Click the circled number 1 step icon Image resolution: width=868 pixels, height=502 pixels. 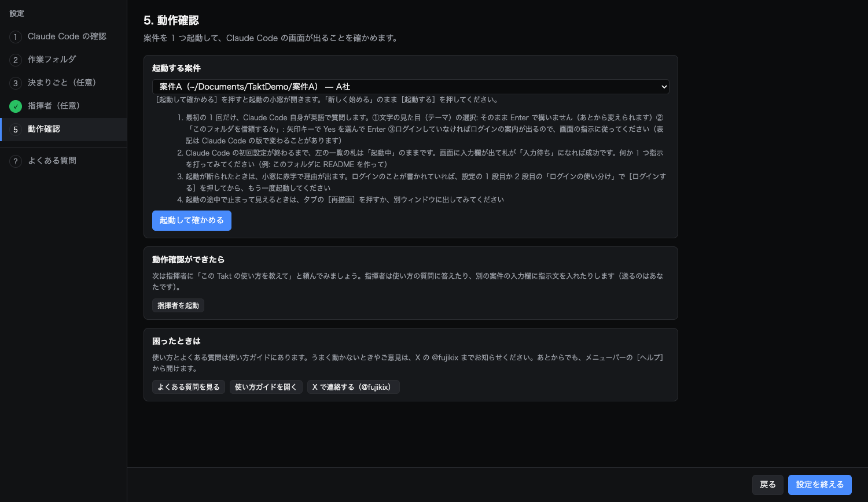click(x=16, y=37)
